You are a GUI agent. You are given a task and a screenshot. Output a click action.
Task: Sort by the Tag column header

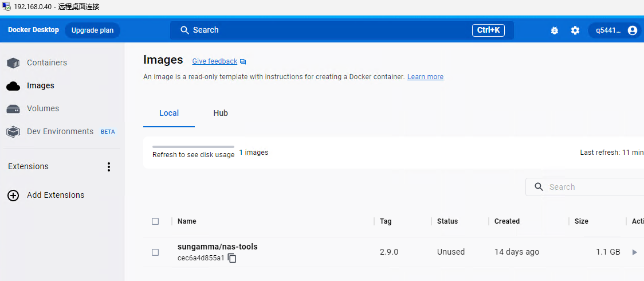coord(386,221)
